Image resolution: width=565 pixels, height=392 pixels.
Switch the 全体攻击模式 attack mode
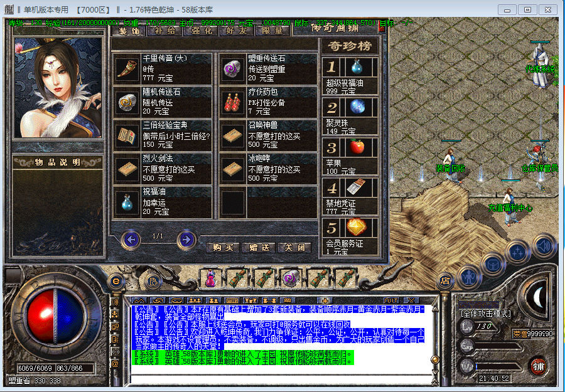point(485,313)
